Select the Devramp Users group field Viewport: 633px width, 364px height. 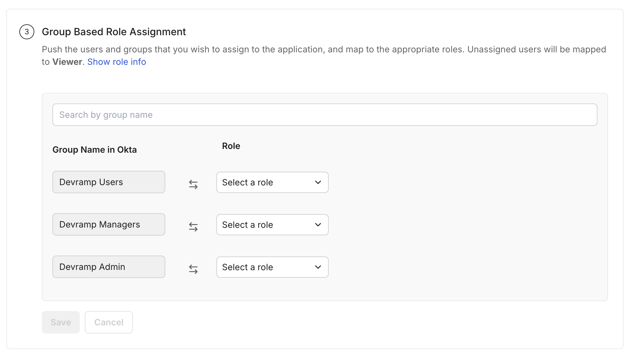[109, 182]
